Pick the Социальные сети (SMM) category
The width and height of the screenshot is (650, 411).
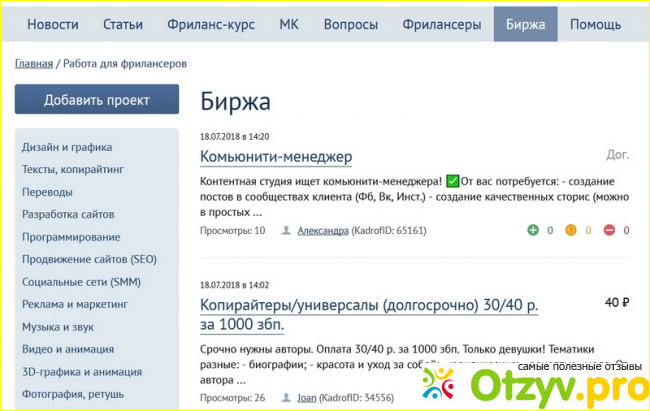click(81, 282)
